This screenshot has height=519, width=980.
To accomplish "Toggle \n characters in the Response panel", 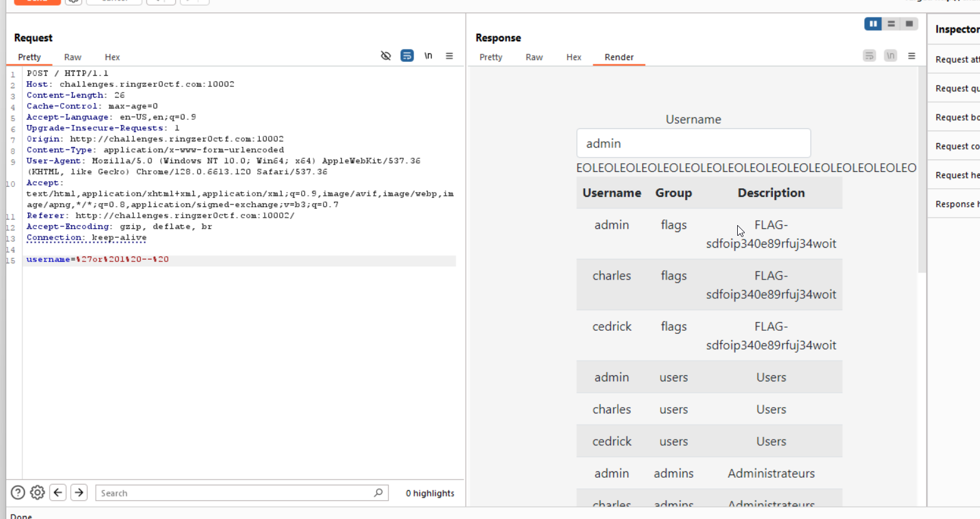I will point(891,56).
